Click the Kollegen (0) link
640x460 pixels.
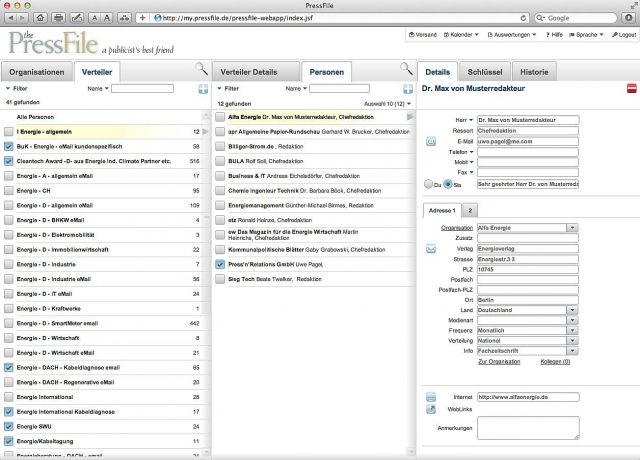(555, 360)
